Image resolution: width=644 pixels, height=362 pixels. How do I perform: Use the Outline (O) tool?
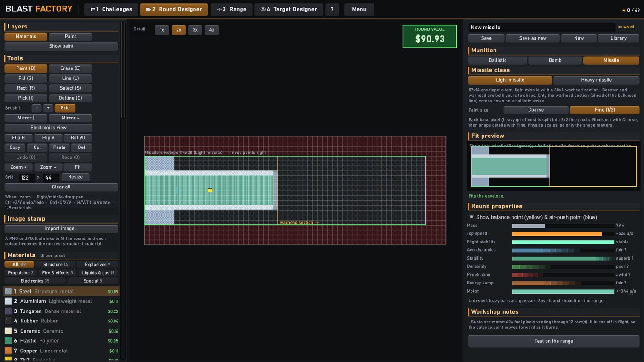[x=70, y=98]
